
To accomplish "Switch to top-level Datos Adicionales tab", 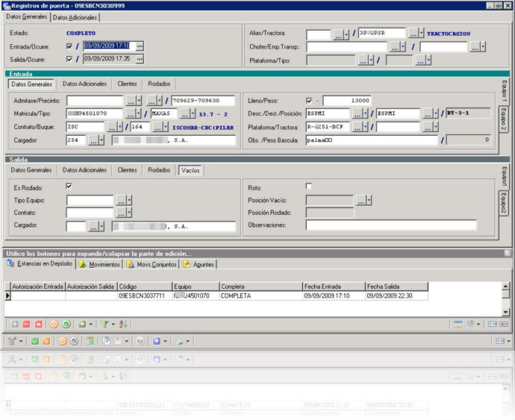I will click(75, 17).
